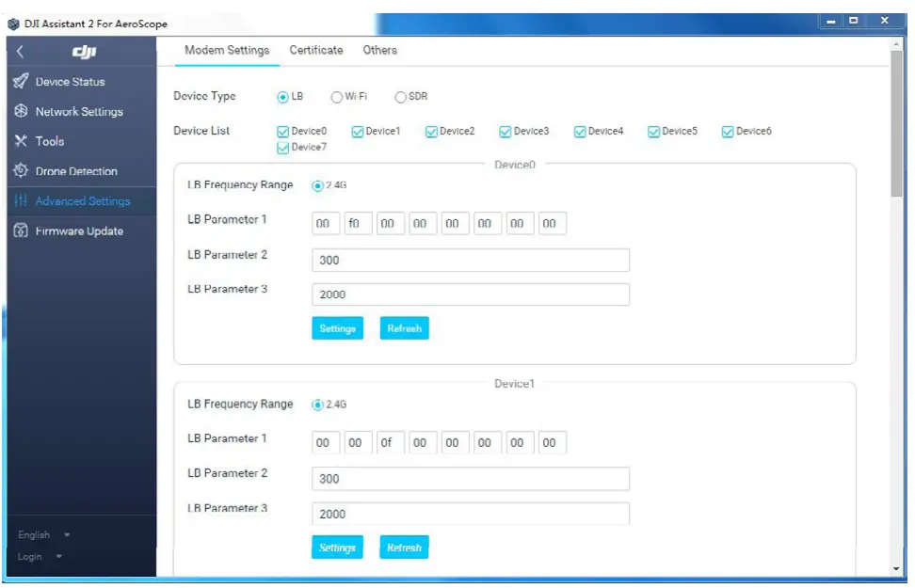This screenshot has height=588, width=915.
Task: Click scrollbar up arrow
Action: (896, 44)
